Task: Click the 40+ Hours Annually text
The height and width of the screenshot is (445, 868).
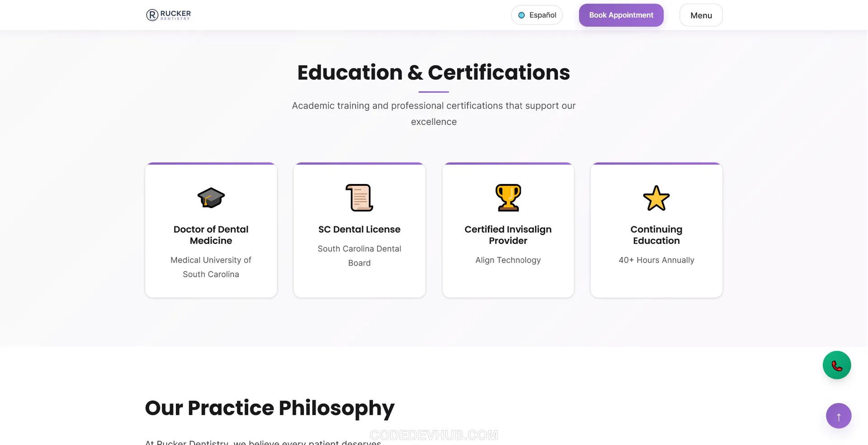Action: [656, 260]
